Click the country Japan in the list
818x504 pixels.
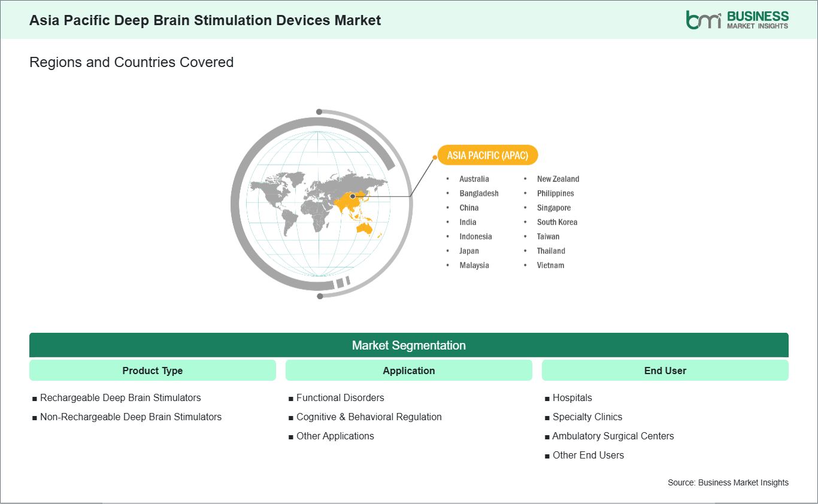click(469, 251)
